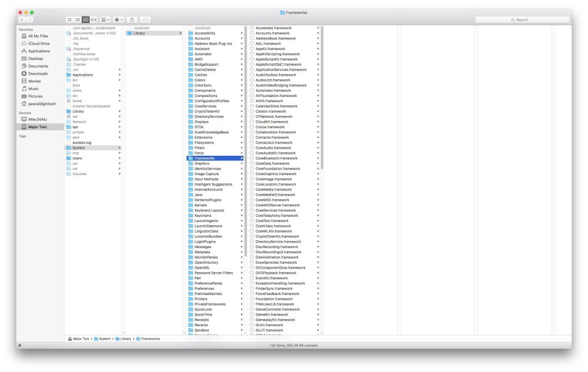The height and width of the screenshot is (372, 588).
Task: Select AVFoundation.framework
Action: coord(284,96)
